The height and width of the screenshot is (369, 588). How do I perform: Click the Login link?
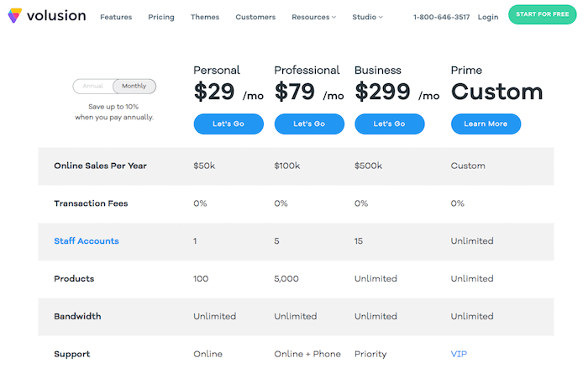click(487, 17)
